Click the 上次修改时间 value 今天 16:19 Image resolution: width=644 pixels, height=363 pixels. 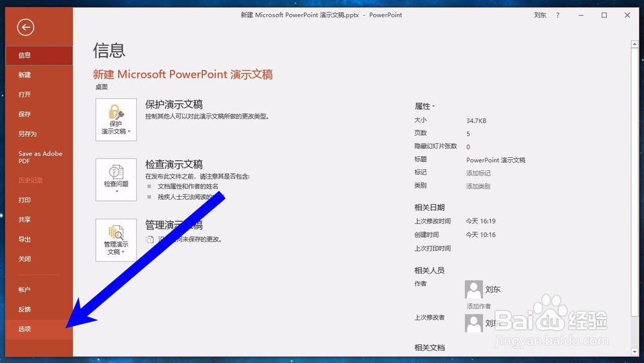pyautogui.click(x=480, y=221)
